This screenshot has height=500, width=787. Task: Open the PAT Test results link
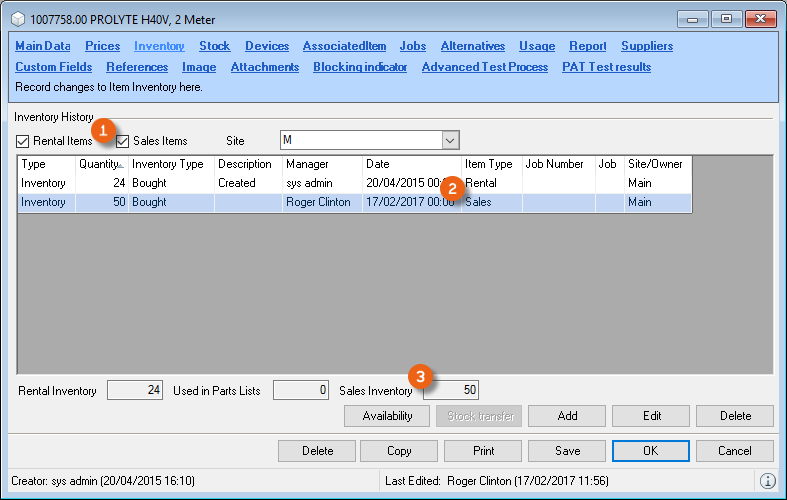(x=606, y=67)
